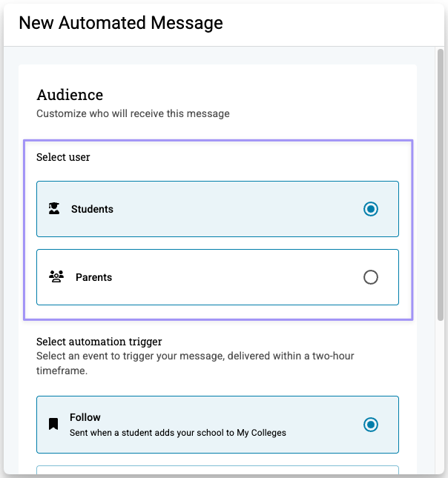Click the Audience section heading
The image size is (448, 478).
70,95
